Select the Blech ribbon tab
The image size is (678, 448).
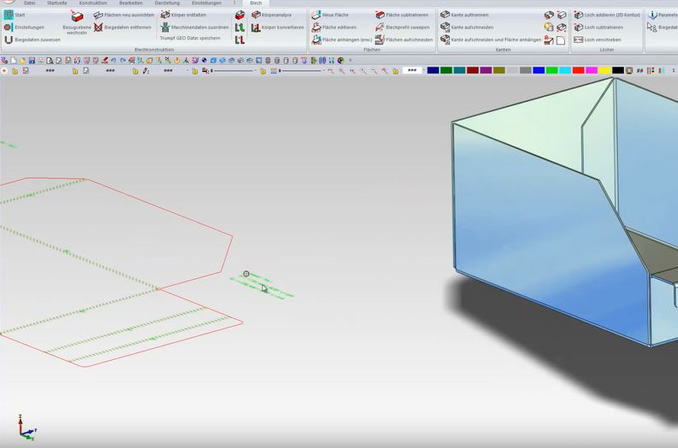[x=256, y=3]
